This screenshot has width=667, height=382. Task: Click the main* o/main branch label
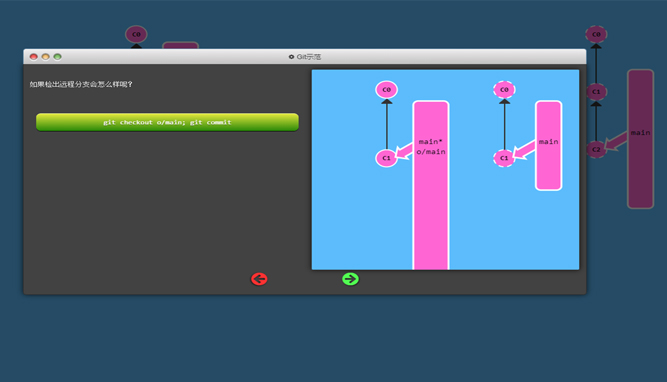[431, 147]
